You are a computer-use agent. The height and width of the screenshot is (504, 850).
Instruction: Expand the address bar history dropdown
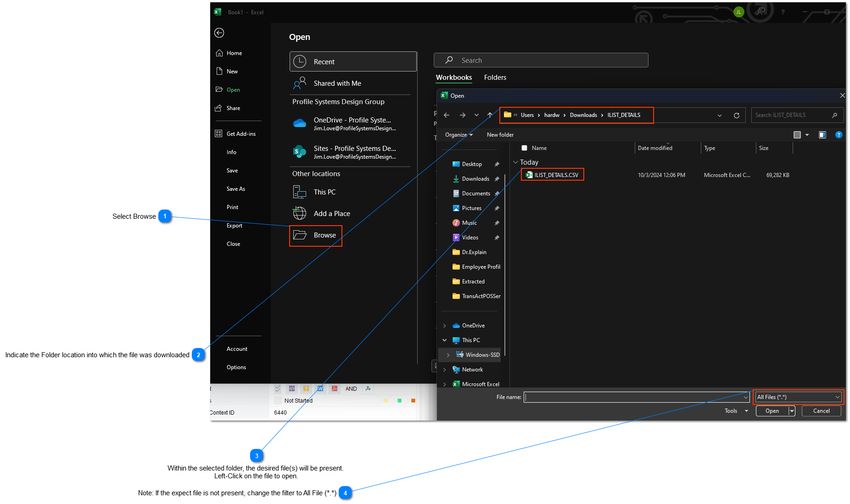(719, 116)
